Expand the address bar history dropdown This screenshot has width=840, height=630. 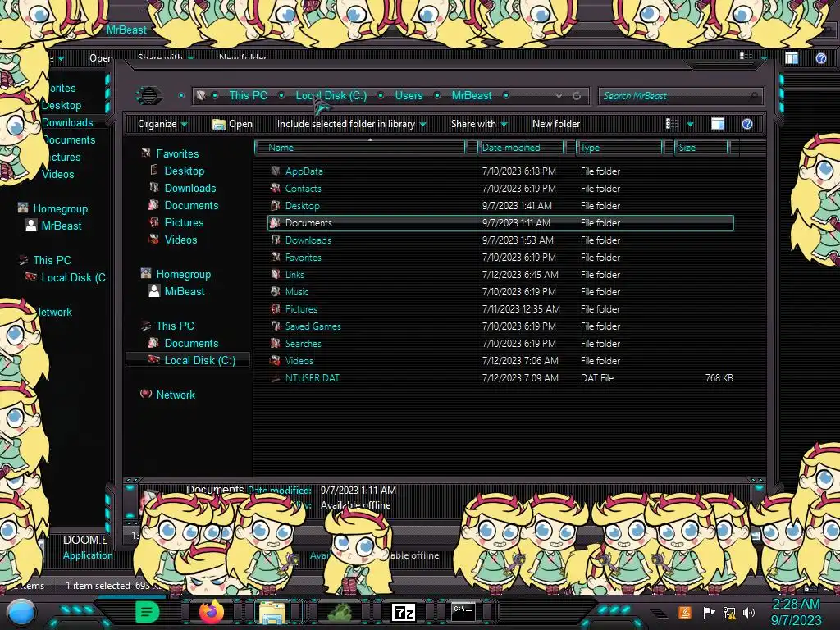559,95
